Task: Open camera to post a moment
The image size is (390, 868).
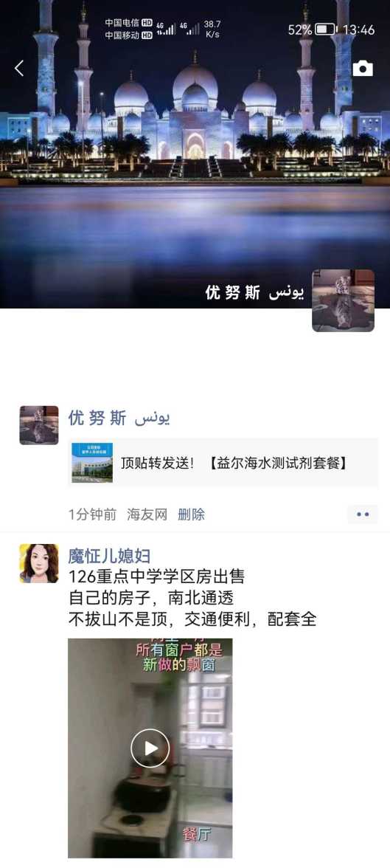Action: pyautogui.click(x=363, y=68)
